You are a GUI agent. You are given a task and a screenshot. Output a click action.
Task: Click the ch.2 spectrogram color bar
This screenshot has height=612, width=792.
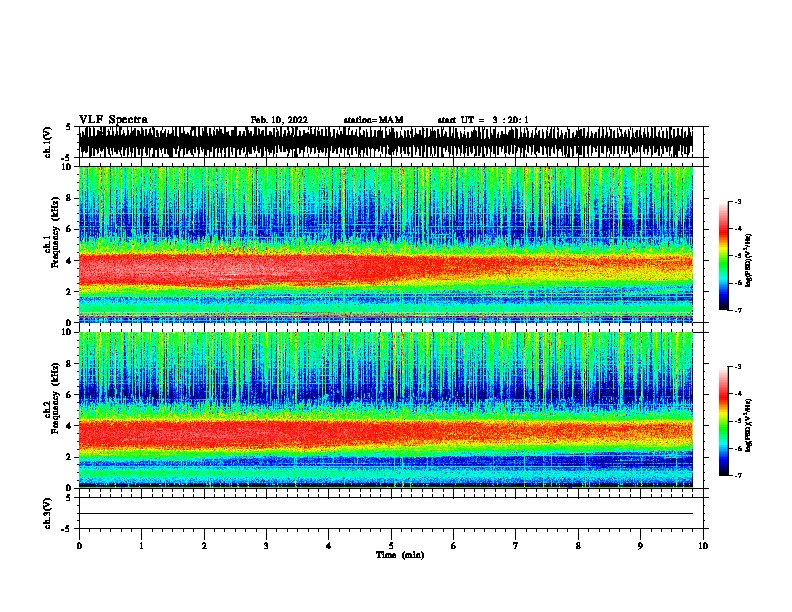point(724,421)
